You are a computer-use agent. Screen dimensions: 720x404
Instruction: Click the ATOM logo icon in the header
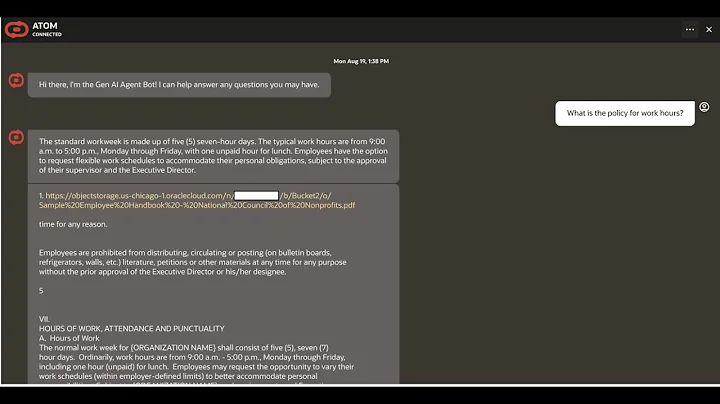[17, 30]
